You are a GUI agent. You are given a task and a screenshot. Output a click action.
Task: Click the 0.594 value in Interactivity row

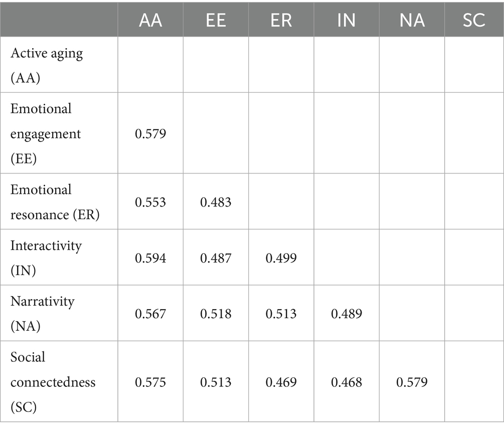pos(150,258)
